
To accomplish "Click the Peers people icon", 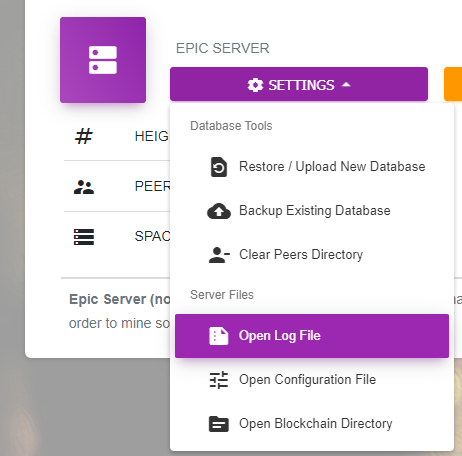I will pos(84,187).
